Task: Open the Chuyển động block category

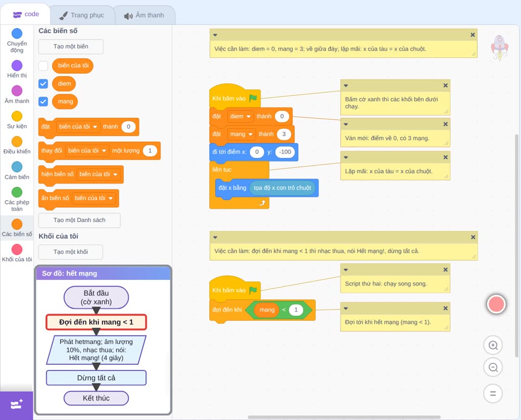Action: coord(17,41)
